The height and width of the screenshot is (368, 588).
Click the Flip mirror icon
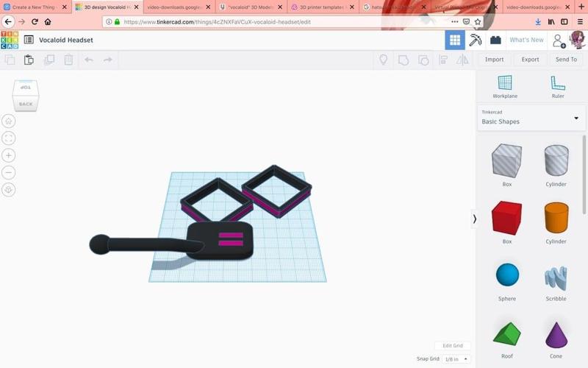coord(462,60)
